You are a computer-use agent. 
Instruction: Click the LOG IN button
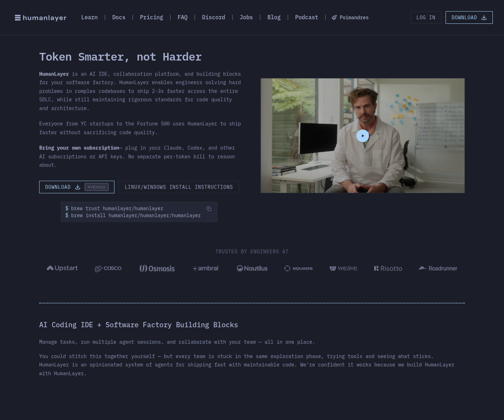(426, 17)
